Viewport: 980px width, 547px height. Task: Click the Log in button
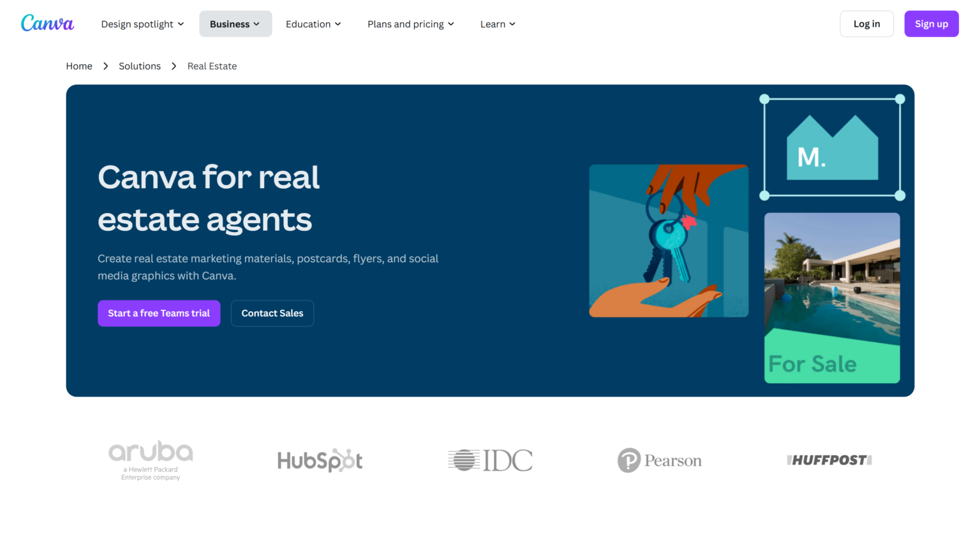click(x=866, y=24)
